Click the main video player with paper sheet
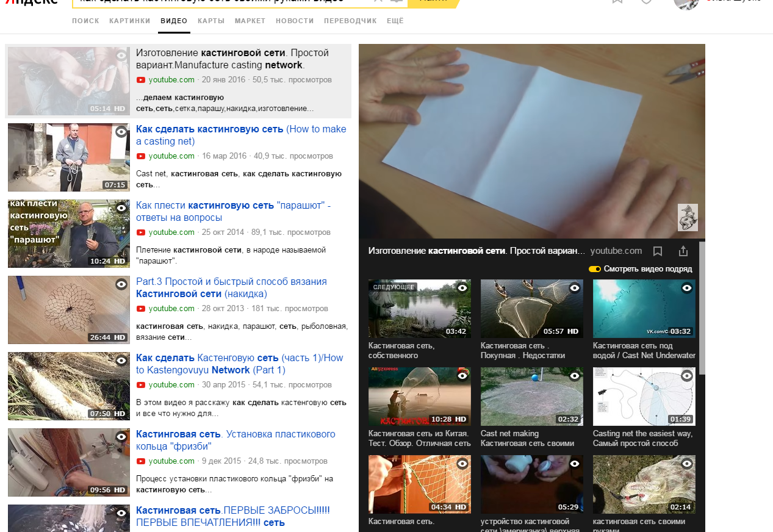The image size is (773, 532). (531, 140)
